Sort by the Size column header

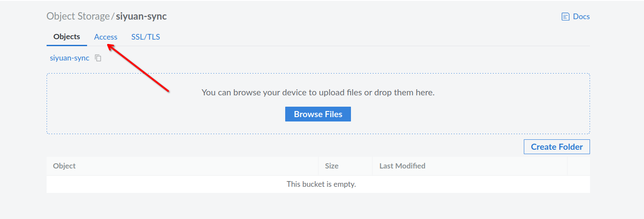332,166
